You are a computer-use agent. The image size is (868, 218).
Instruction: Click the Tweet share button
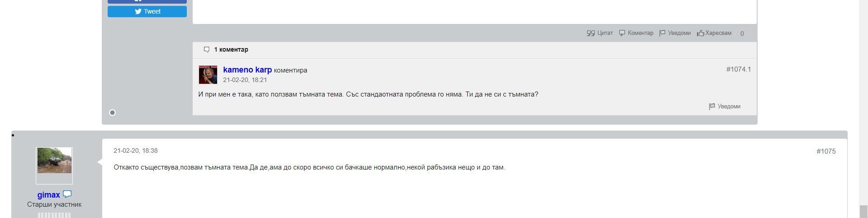pos(147,11)
